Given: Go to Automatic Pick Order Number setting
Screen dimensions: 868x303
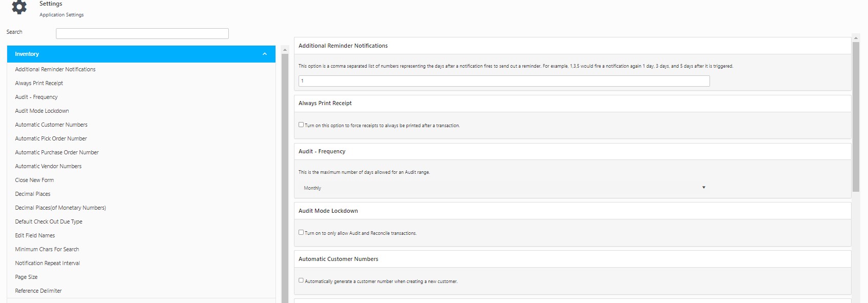Looking at the screenshot, I should coord(51,138).
